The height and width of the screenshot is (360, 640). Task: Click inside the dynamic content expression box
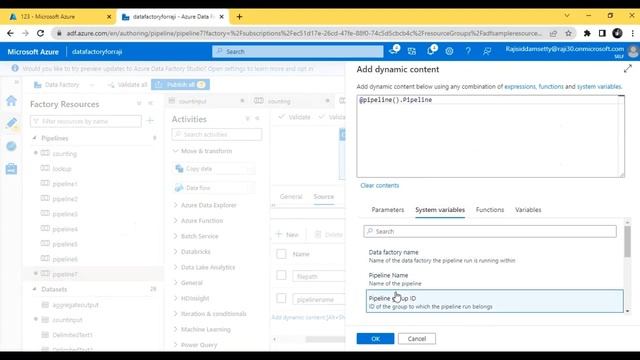490,136
